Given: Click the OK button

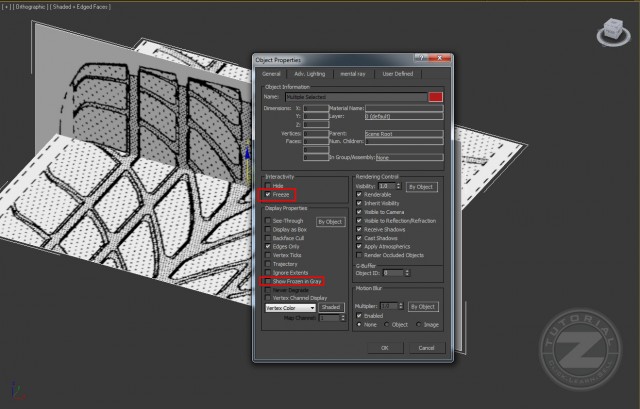Looking at the screenshot, I should [x=385, y=348].
